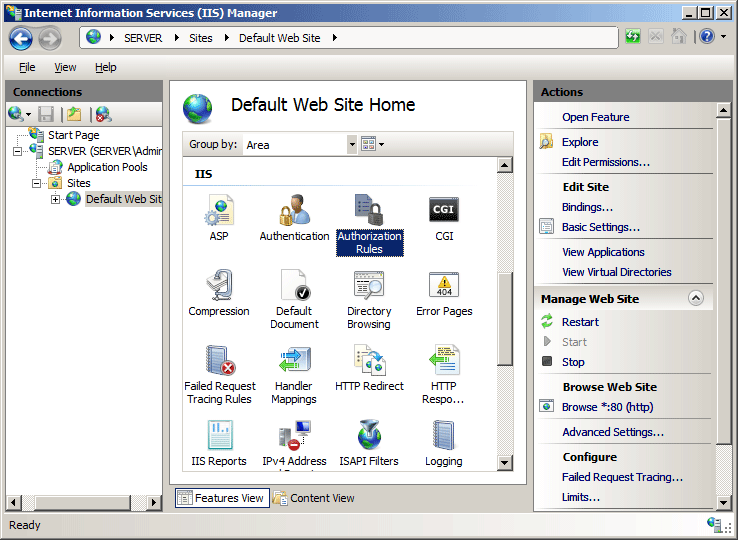Click breadcrumb arrow after Default Web Site

pos(335,38)
